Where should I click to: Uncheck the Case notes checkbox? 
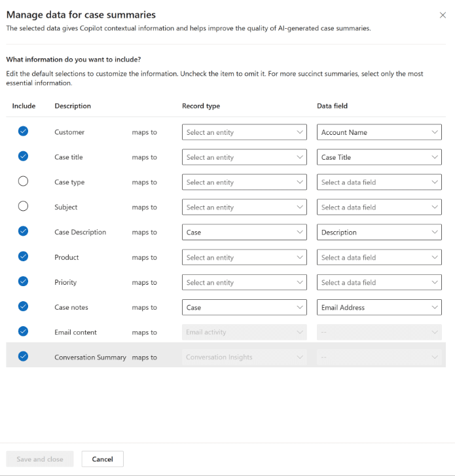coord(24,306)
